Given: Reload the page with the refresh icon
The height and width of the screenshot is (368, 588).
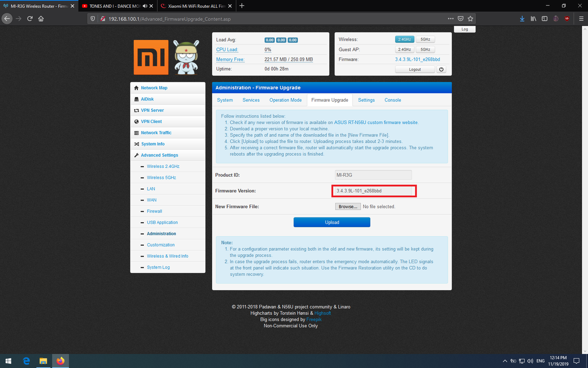Looking at the screenshot, I should 30,19.
